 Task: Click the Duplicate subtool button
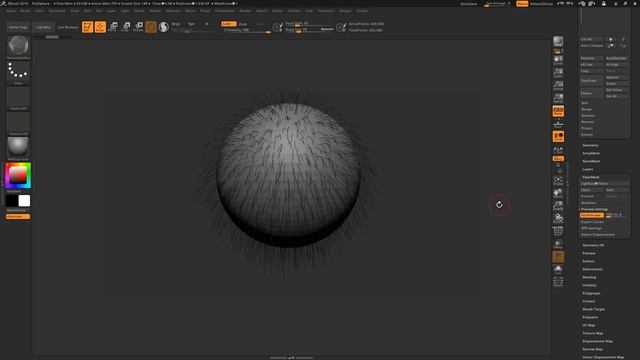tap(591, 80)
